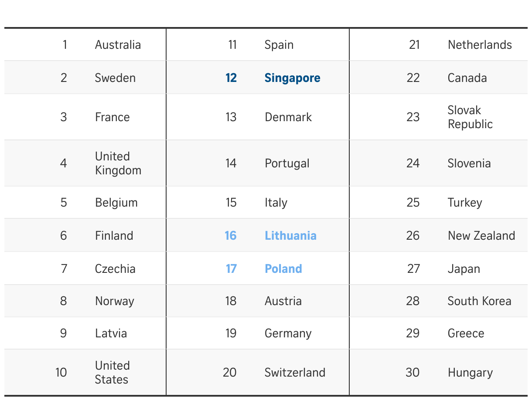Click the Hungary country name
Viewport: 532px width, 401px height.
[470, 373]
